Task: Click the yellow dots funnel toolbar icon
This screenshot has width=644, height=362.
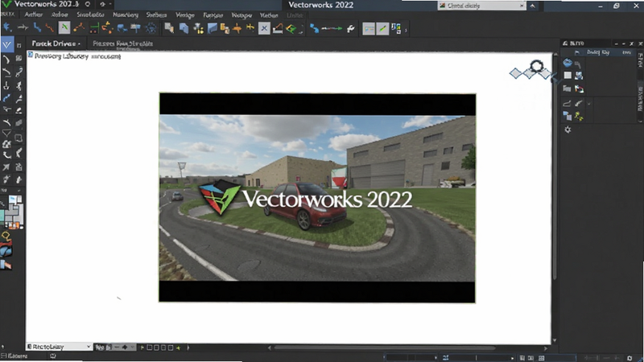Action: (198, 28)
